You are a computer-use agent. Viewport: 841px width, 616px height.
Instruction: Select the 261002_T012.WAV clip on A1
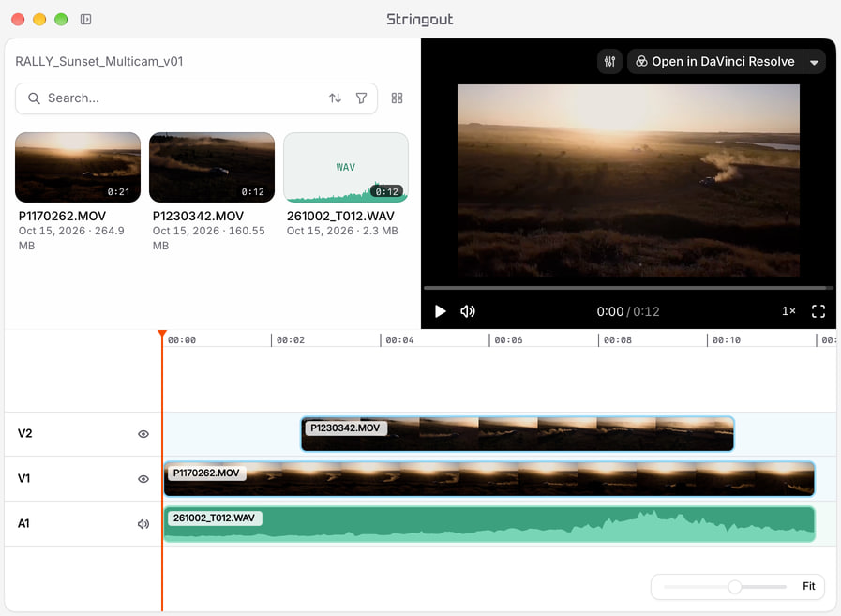click(489, 524)
